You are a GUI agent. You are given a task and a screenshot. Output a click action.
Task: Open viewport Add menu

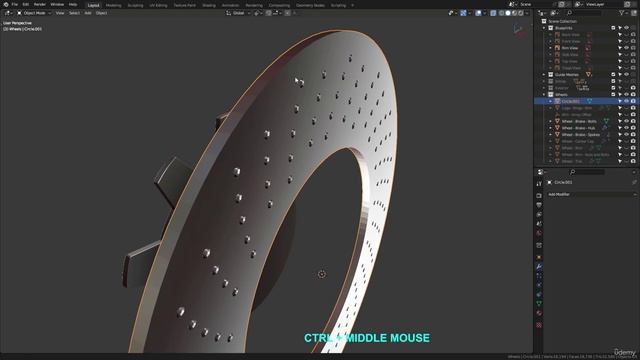tap(88, 13)
